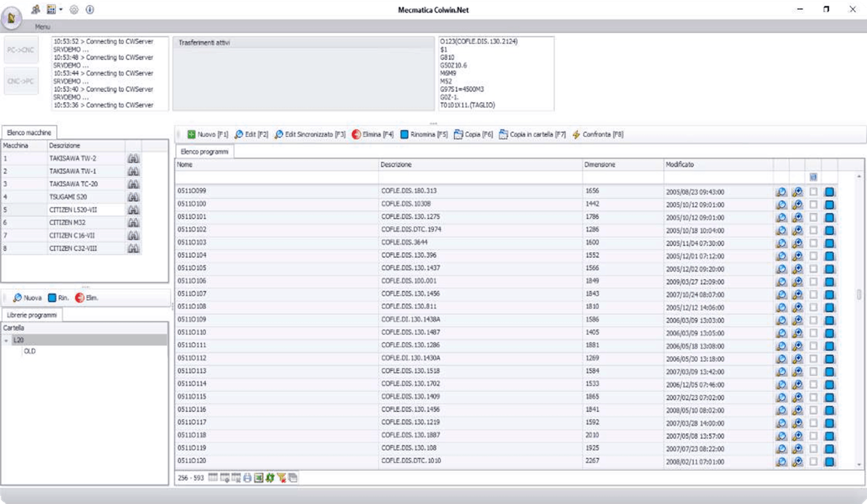The width and height of the screenshot is (867, 504).
Task: Click Edit [F2] in the programs toolbar
Action: coord(251,135)
